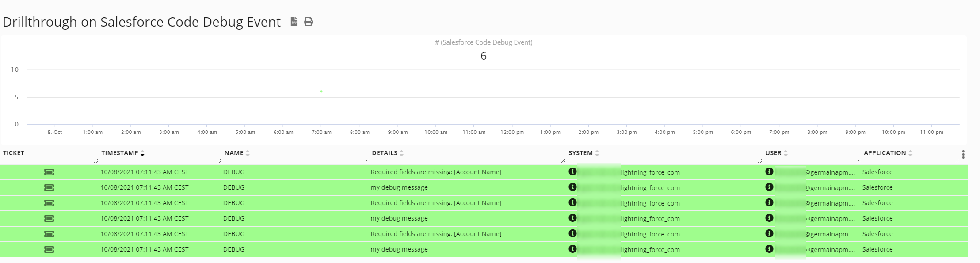Show user info icon in first row
This screenshot has height=263, width=980.
click(x=769, y=172)
